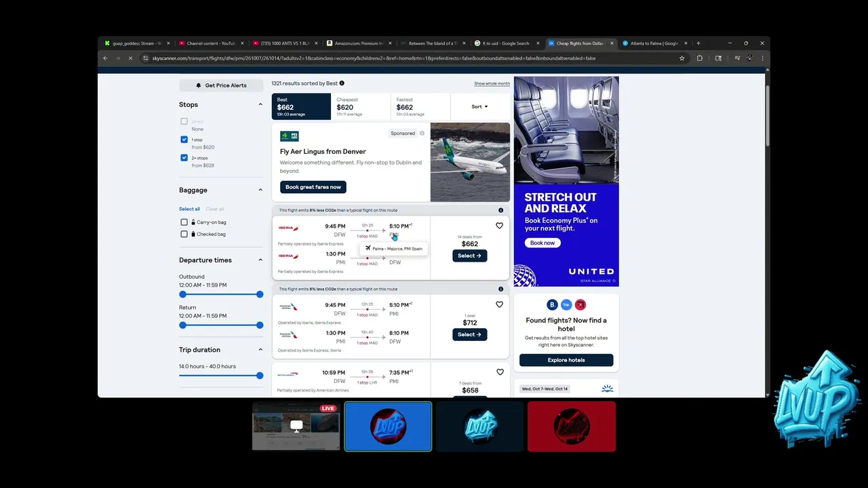
Task: Enable the Checked bag filter
Action: 184,234
